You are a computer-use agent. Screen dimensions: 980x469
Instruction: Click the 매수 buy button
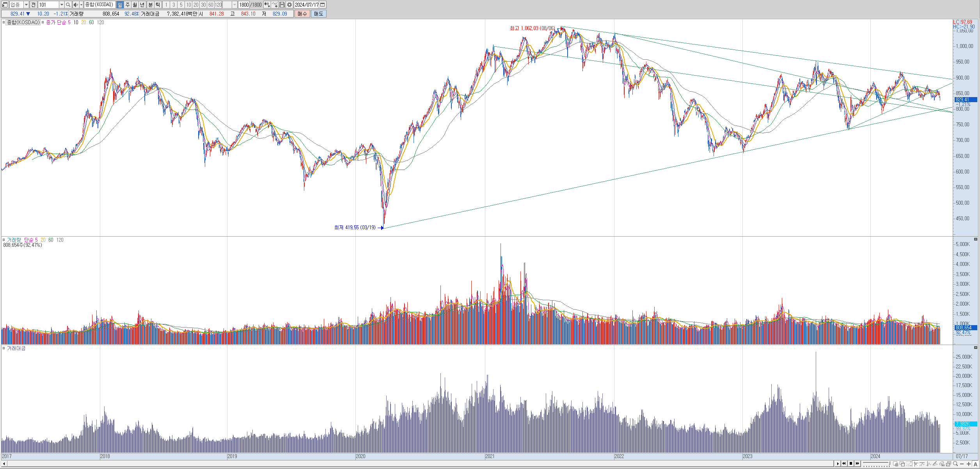click(302, 14)
